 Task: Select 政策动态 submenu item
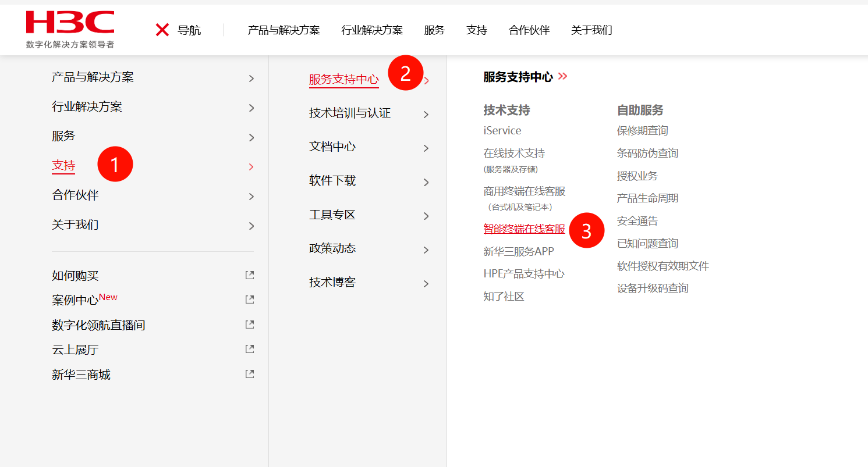pos(332,248)
